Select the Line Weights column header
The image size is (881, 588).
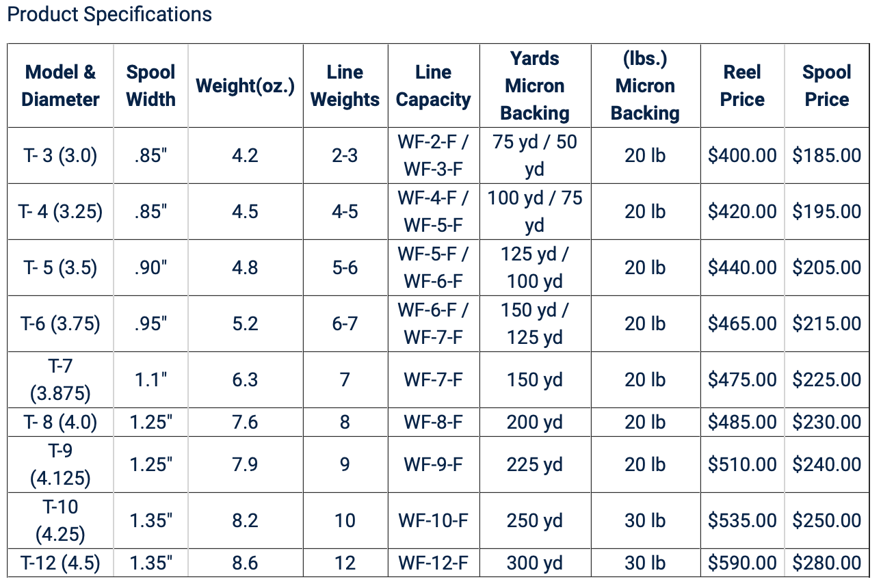345,86
